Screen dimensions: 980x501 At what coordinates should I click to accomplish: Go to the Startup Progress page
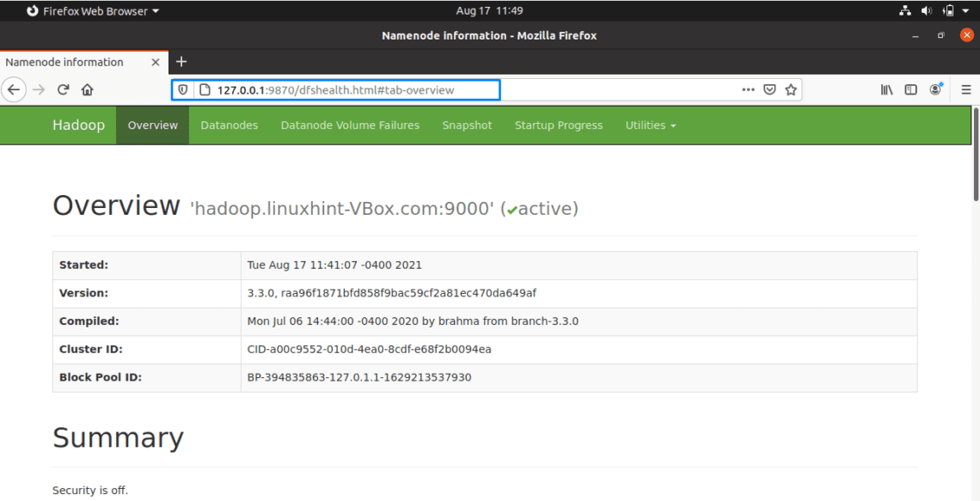pyautogui.click(x=558, y=125)
